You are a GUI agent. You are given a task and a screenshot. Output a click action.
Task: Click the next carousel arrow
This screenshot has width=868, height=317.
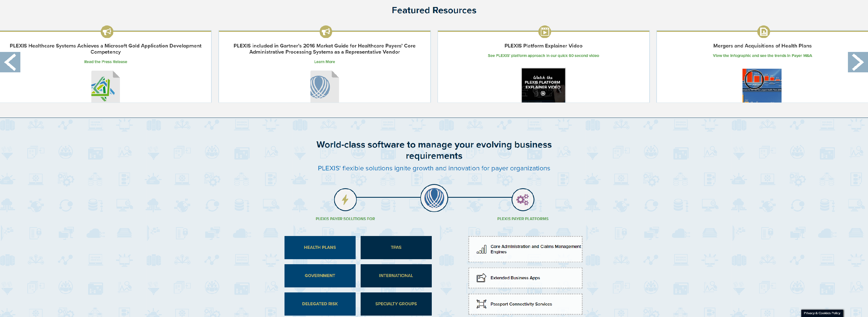coord(858,62)
